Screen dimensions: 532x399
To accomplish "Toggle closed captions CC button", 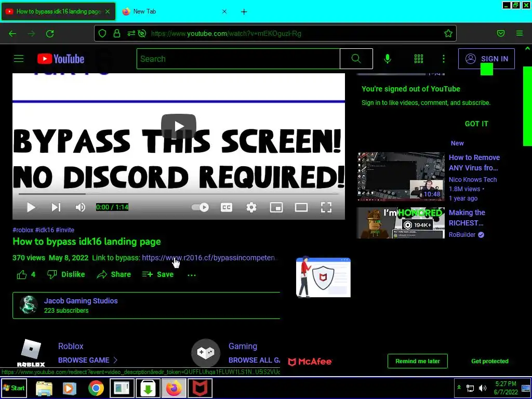I will coord(227,207).
